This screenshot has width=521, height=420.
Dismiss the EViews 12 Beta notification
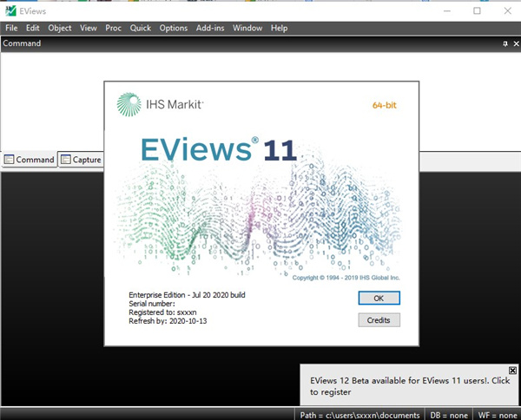[512, 371]
